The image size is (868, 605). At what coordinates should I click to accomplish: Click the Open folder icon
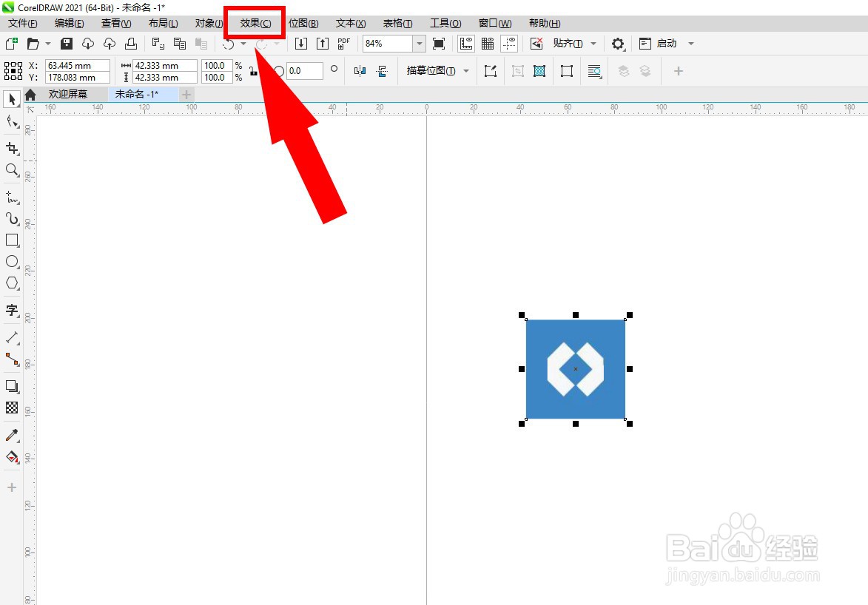click(33, 43)
